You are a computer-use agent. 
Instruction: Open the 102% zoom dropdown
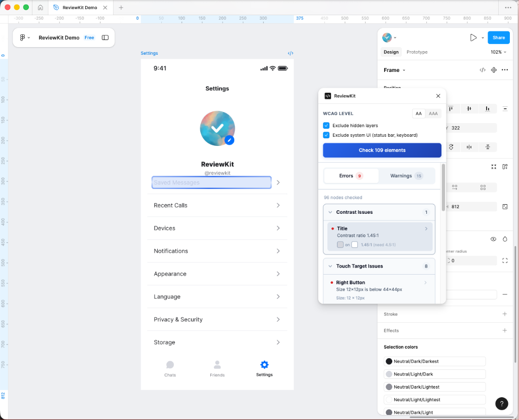click(499, 52)
